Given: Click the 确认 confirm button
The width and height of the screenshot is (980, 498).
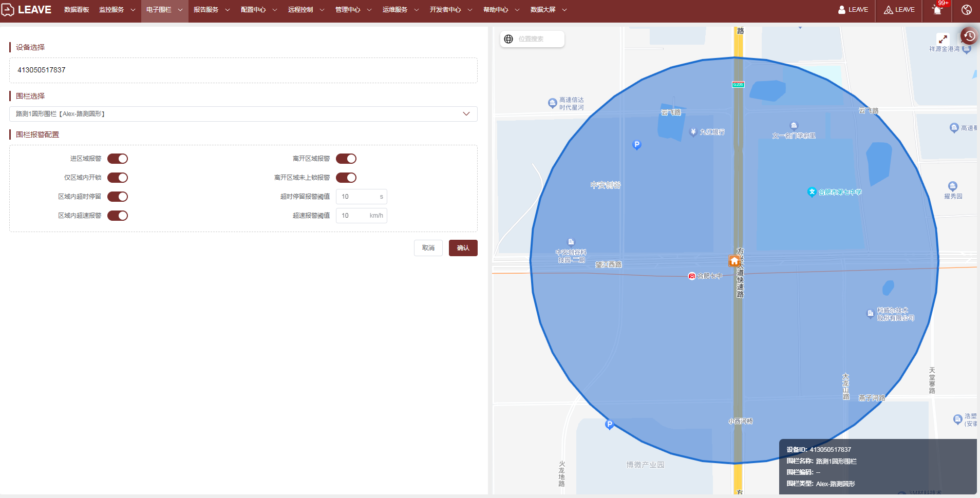Looking at the screenshot, I should (463, 248).
